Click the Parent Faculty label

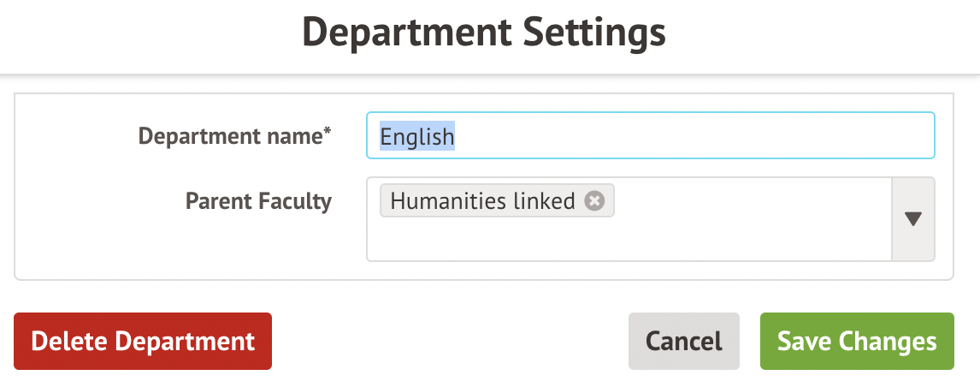258,201
